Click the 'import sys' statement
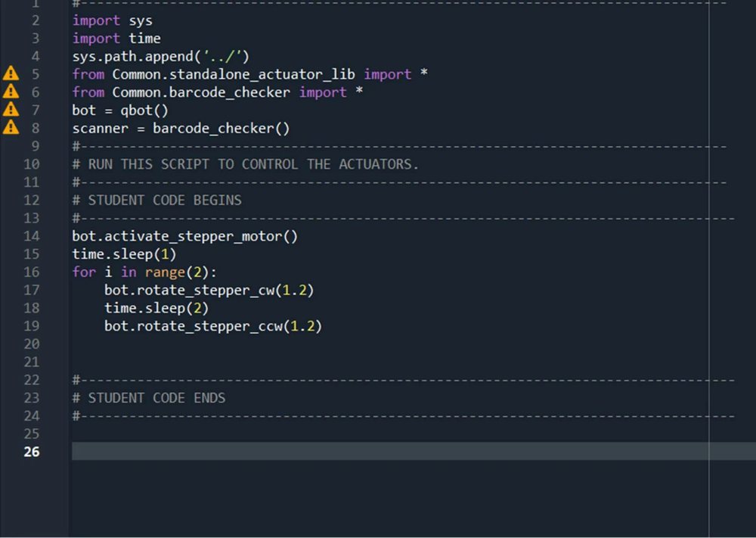The height and width of the screenshot is (538, 756). tap(113, 20)
